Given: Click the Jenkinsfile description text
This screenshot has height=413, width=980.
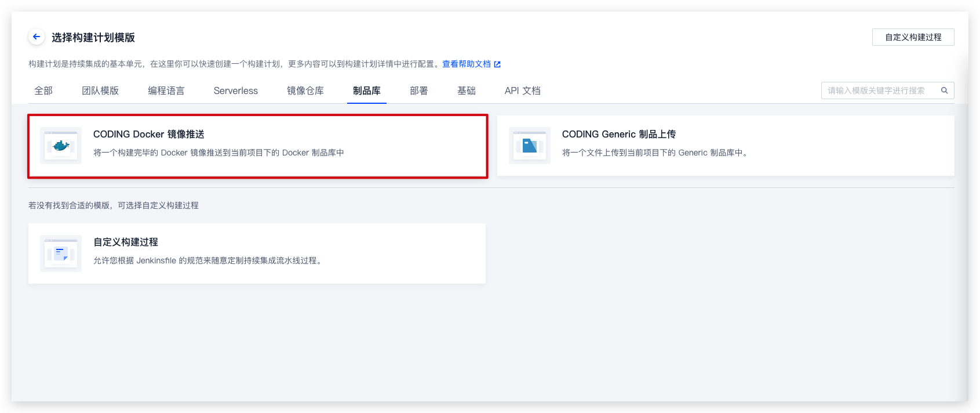Looking at the screenshot, I should [209, 260].
